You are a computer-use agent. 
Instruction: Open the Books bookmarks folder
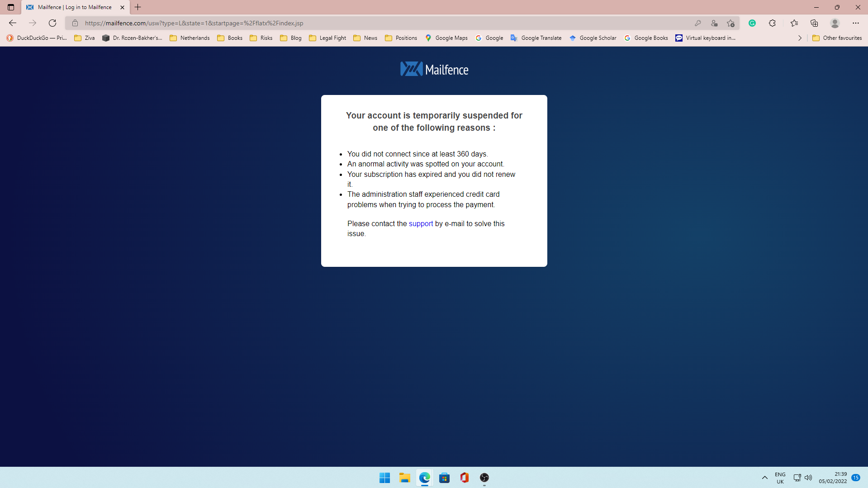coord(230,38)
